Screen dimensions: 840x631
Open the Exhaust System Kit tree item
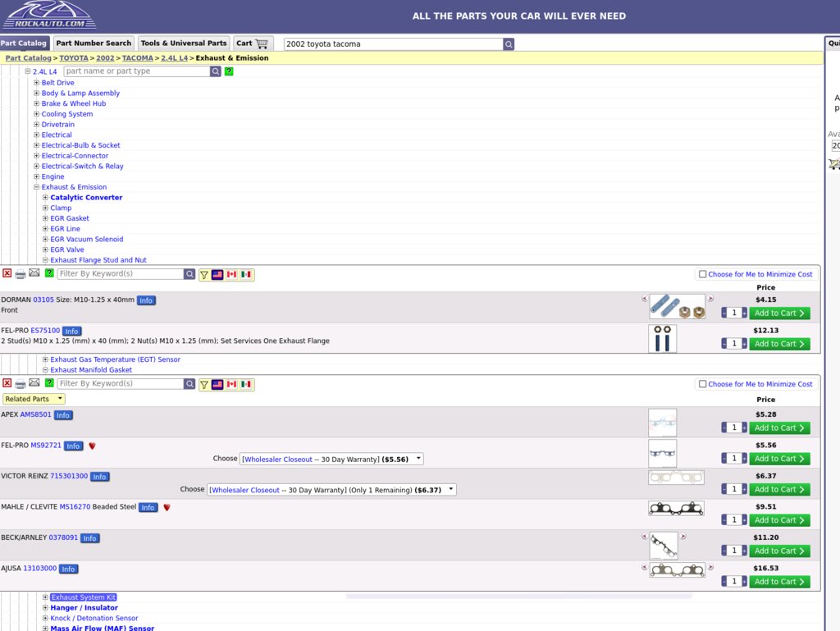[83, 597]
